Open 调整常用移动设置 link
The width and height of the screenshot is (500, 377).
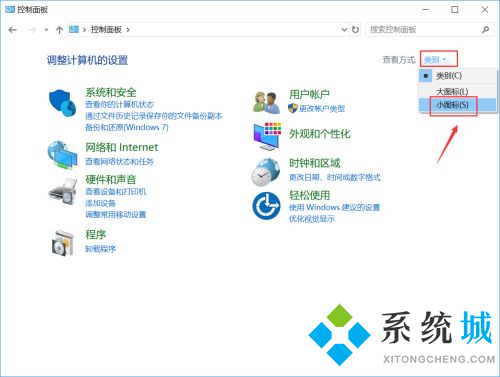click(x=116, y=214)
